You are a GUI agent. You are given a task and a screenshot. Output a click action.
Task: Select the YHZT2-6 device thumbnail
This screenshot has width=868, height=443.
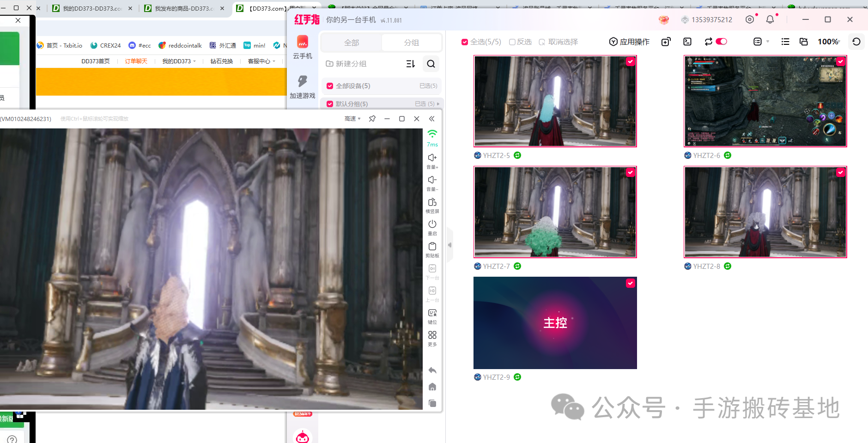coord(765,101)
